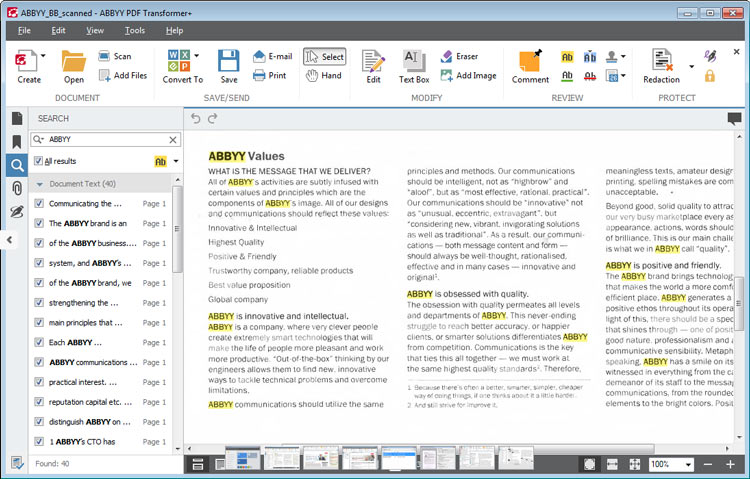
Task: Click the yellow Highlight text tool in Review
Action: click(567, 57)
